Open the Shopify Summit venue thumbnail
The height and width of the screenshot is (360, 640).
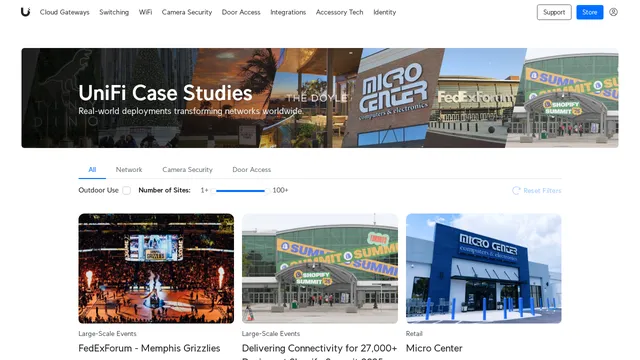(x=320, y=268)
